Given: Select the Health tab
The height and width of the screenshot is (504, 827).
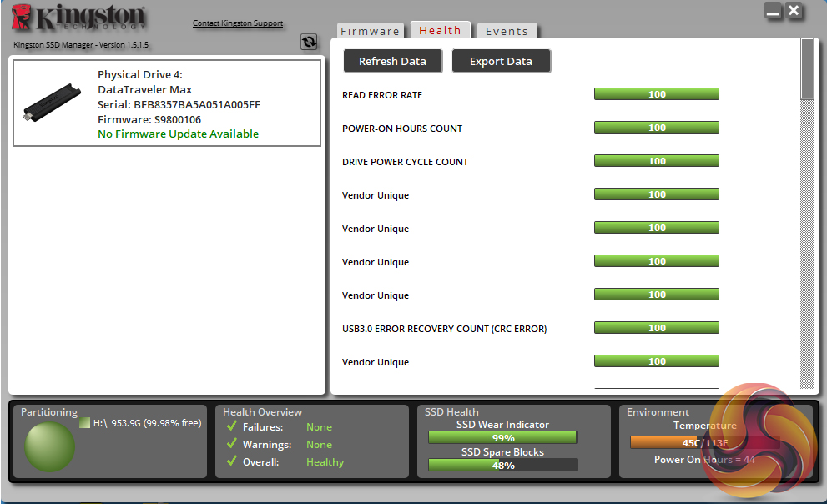Looking at the screenshot, I should pyautogui.click(x=440, y=31).
